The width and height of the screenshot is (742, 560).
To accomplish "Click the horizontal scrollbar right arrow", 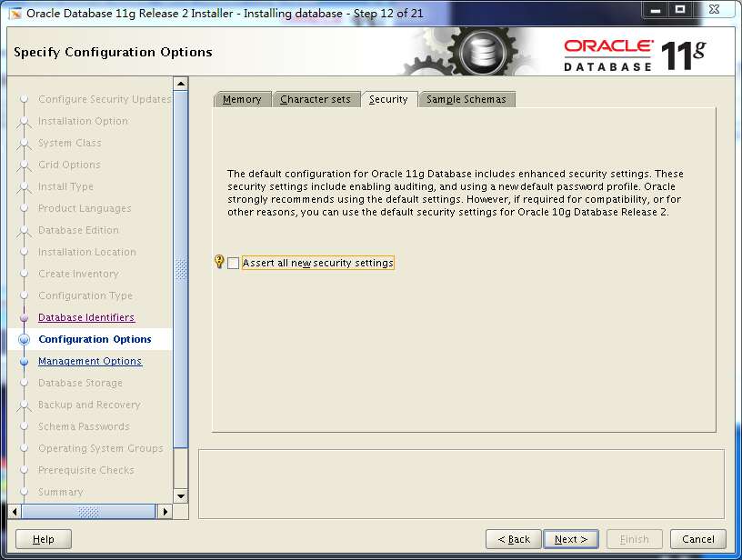I will pyautogui.click(x=165, y=512).
